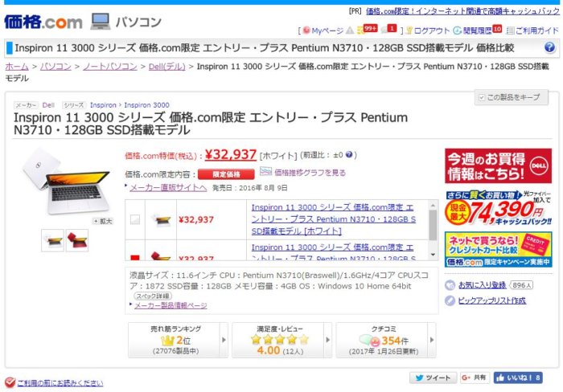This screenshot has width=563, height=392.
Task: Open notifications with 99+ badge
Action: coord(367,29)
